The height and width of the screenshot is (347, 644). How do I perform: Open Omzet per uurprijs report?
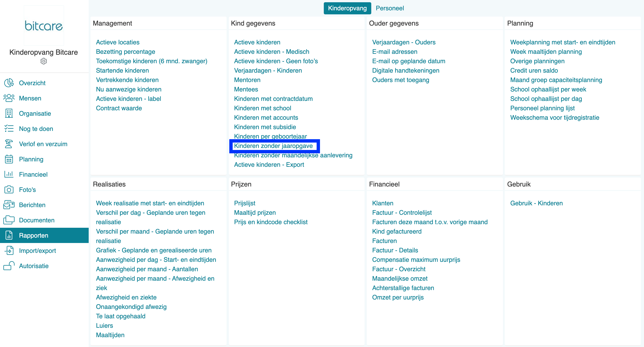coord(398,297)
